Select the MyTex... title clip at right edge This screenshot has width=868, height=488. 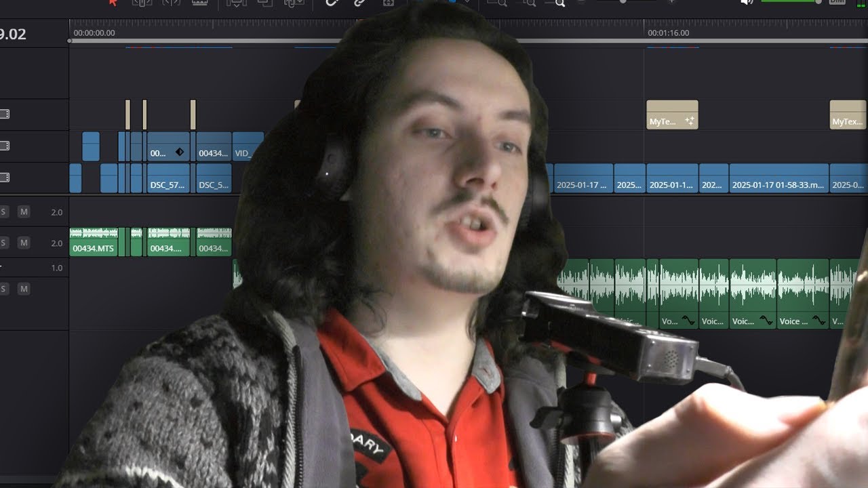pos(848,115)
